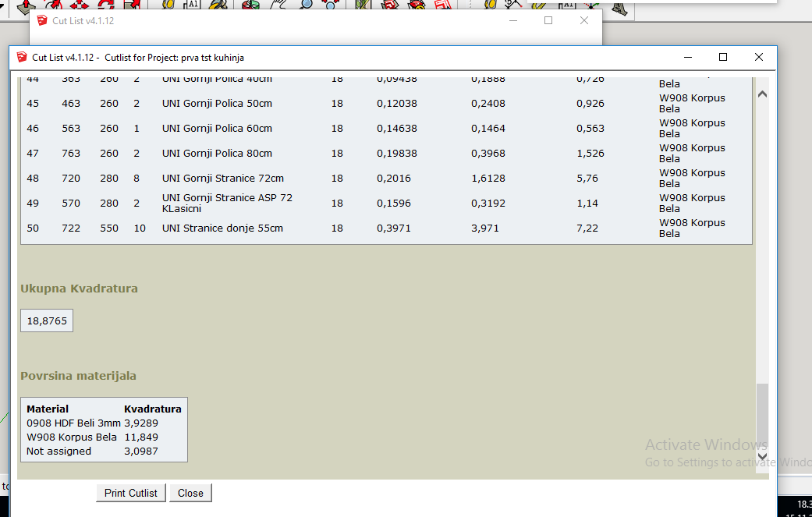Minimize the background Cut List v4.1.12 window

513,20
